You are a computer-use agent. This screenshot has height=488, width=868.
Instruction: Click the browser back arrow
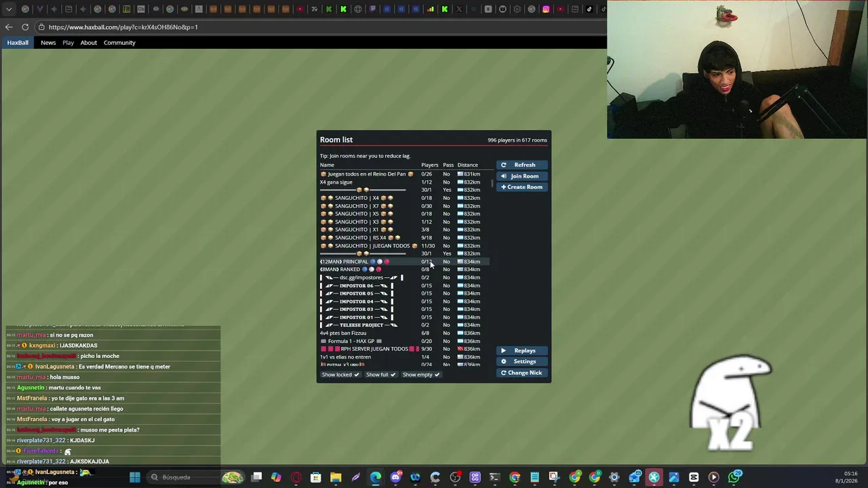(x=9, y=27)
